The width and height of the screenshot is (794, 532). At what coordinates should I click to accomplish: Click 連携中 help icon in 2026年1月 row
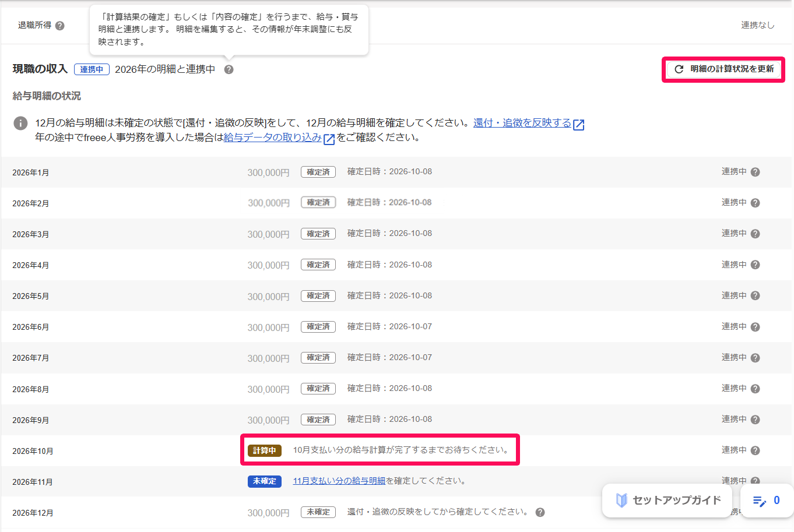(755, 172)
